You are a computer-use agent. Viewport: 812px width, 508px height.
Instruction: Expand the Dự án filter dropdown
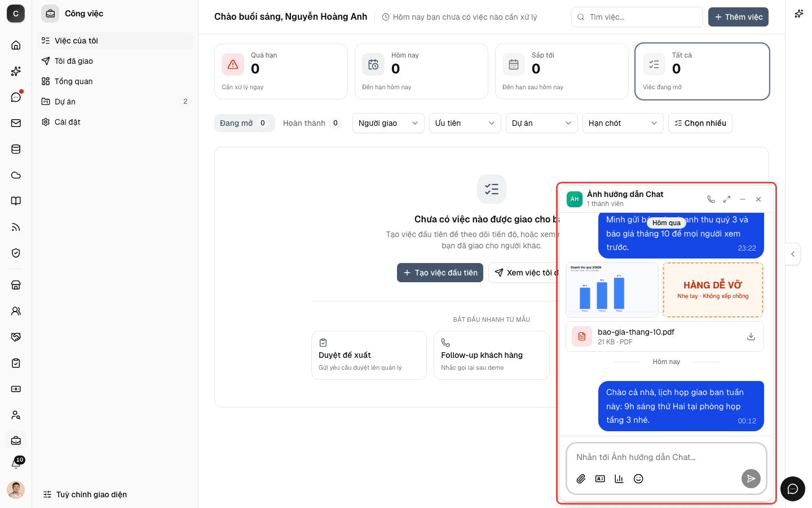click(x=542, y=123)
